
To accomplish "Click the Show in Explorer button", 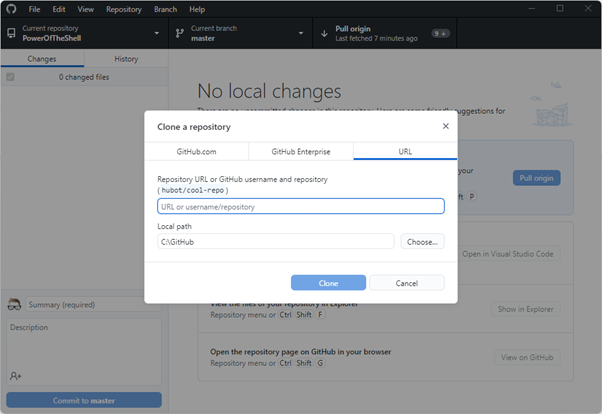I will click(x=526, y=309).
